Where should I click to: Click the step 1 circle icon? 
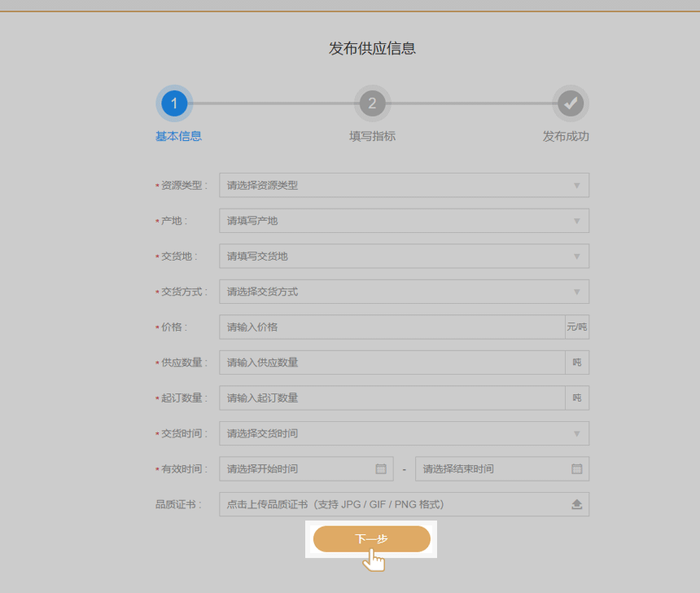pos(174,103)
